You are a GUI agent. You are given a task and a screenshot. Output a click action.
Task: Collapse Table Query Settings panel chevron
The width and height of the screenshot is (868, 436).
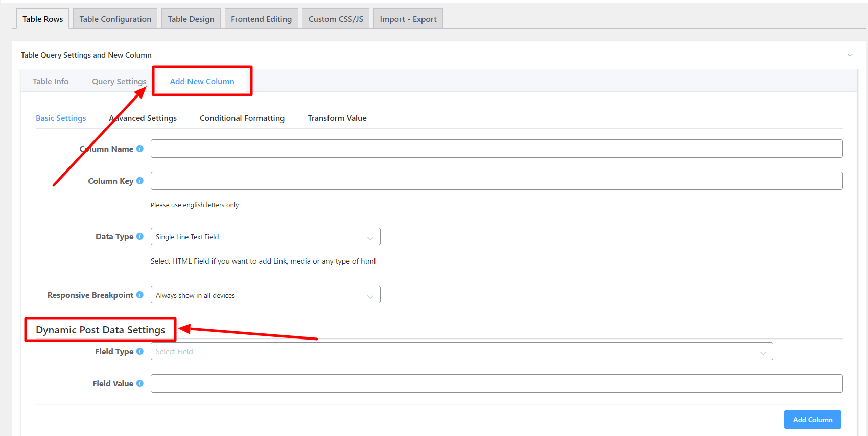click(x=850, y=55)
